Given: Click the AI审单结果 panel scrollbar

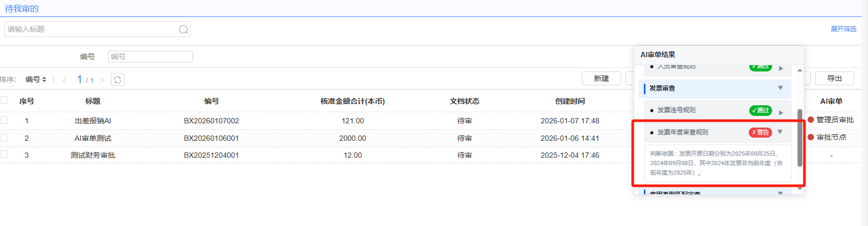Looking at the screenshot, I should [800, 138].
